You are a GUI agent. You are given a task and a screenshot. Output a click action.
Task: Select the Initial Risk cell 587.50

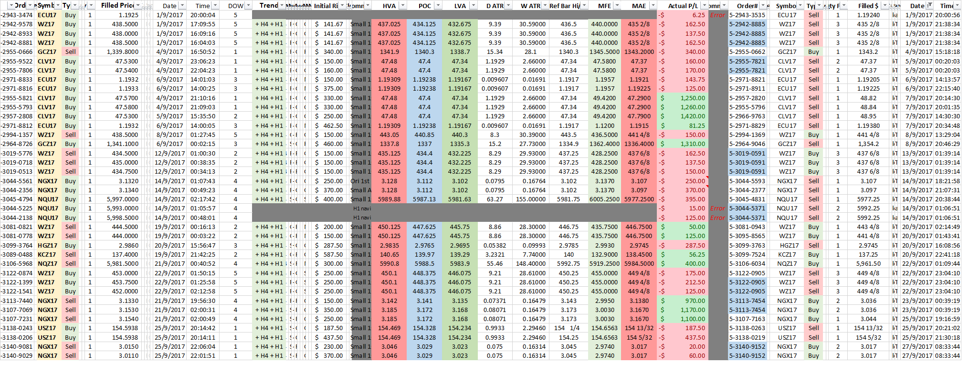pyautogui.click(x=329, y=255)
